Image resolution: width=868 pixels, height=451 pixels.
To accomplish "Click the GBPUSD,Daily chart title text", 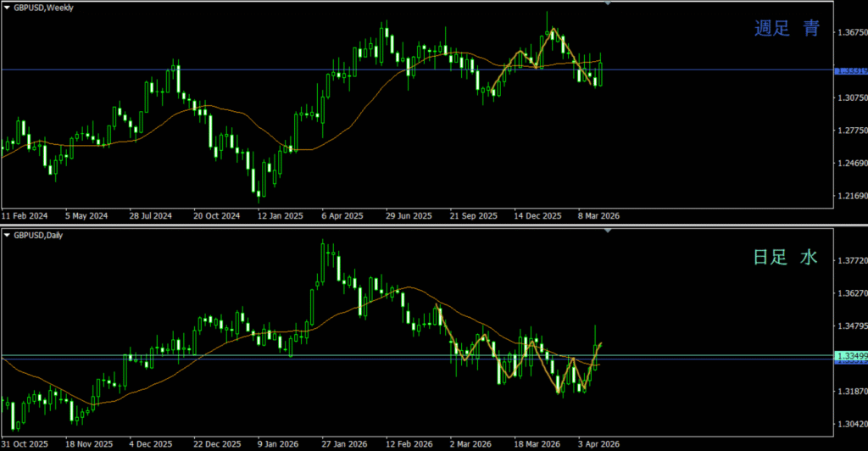I will (x=38, y=235).
